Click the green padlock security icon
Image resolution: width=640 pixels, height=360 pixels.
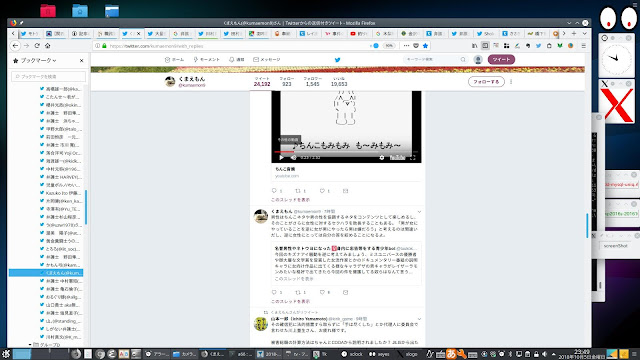click(x=104, y=46)
